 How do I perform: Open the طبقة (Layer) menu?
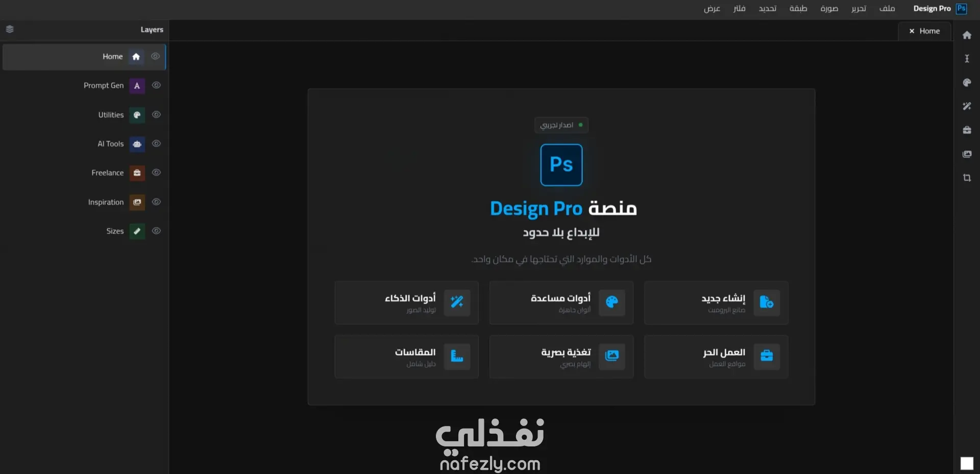(x=798, y=8)
